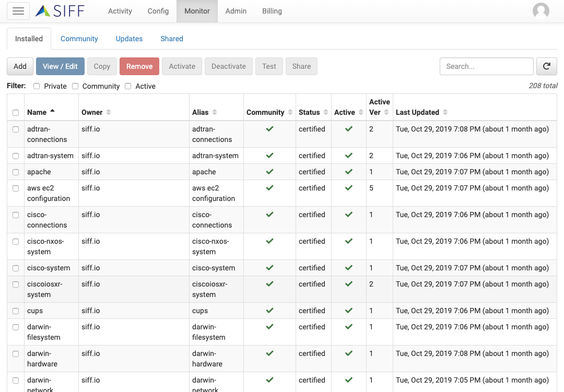Select the darwin-hardware row checkbox

16,353
